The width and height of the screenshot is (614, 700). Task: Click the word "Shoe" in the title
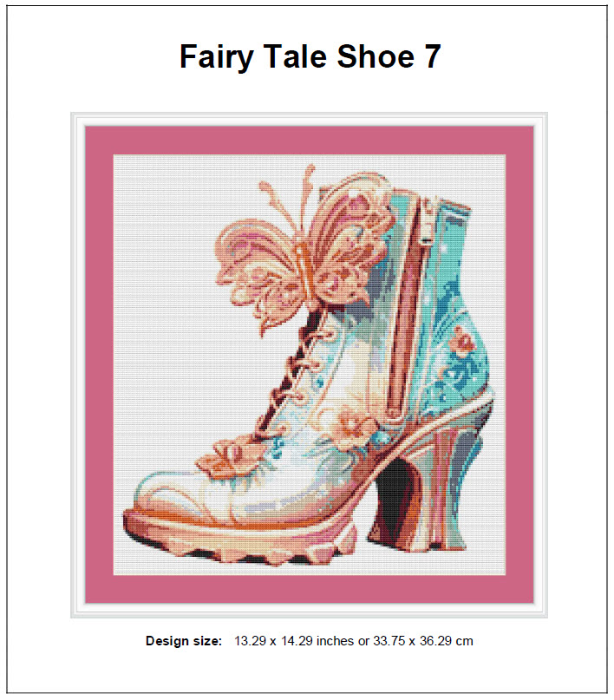[x=376, y=56]
